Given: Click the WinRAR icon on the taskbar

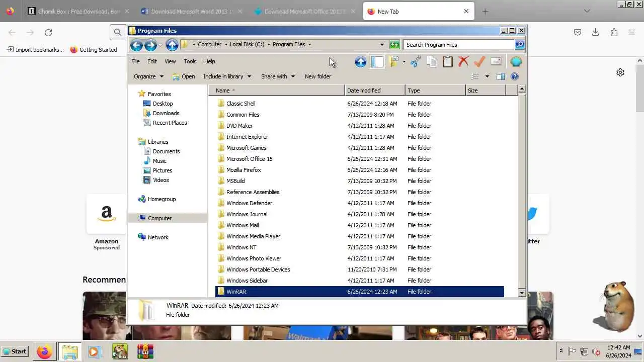Looking at the screenshot, I should click(145, 351).
